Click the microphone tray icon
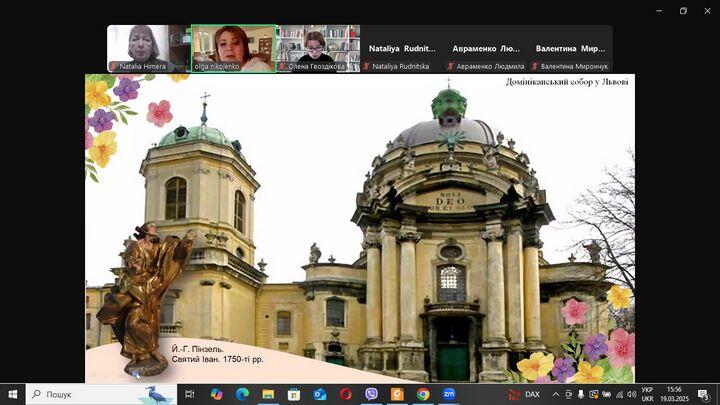Image resolution: width=720 pixels, height=405 pixels. [x=581, y=394]
